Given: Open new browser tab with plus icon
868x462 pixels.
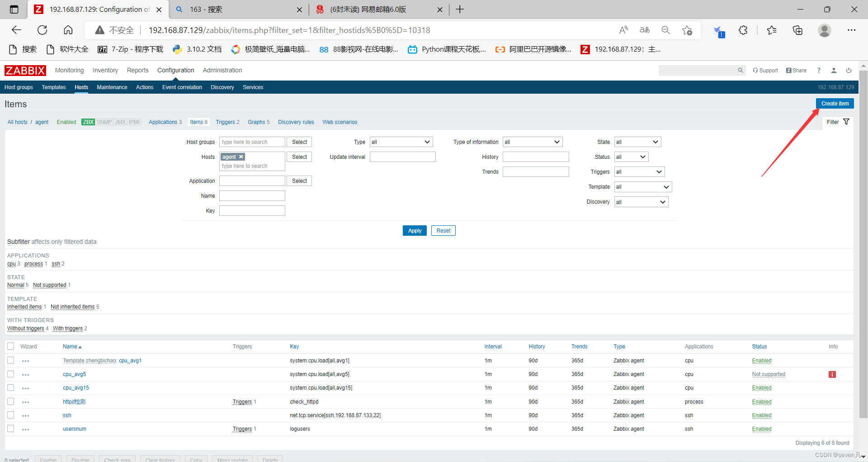Looking at the screenshot, I should click(x=460, y=9).
